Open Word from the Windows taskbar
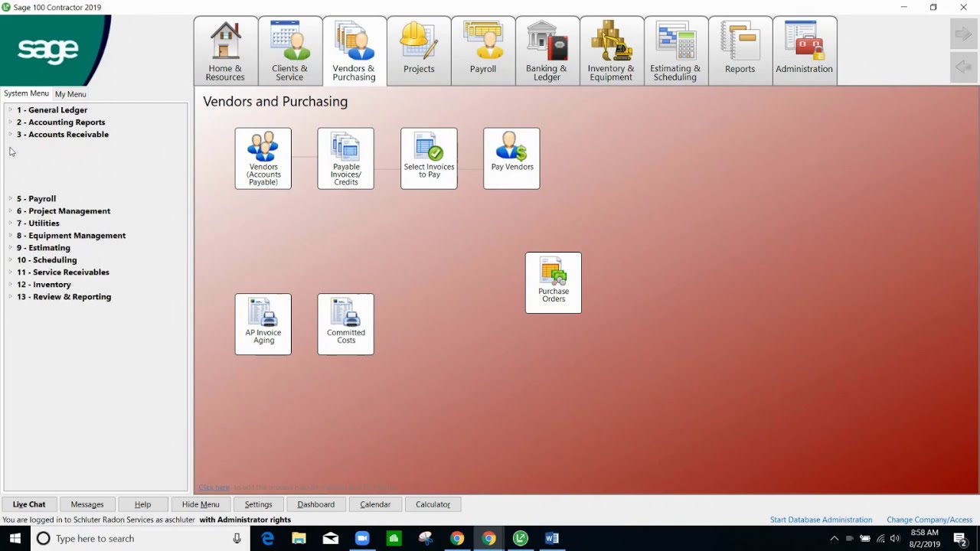The image size is (980, 551). (552, 539)
